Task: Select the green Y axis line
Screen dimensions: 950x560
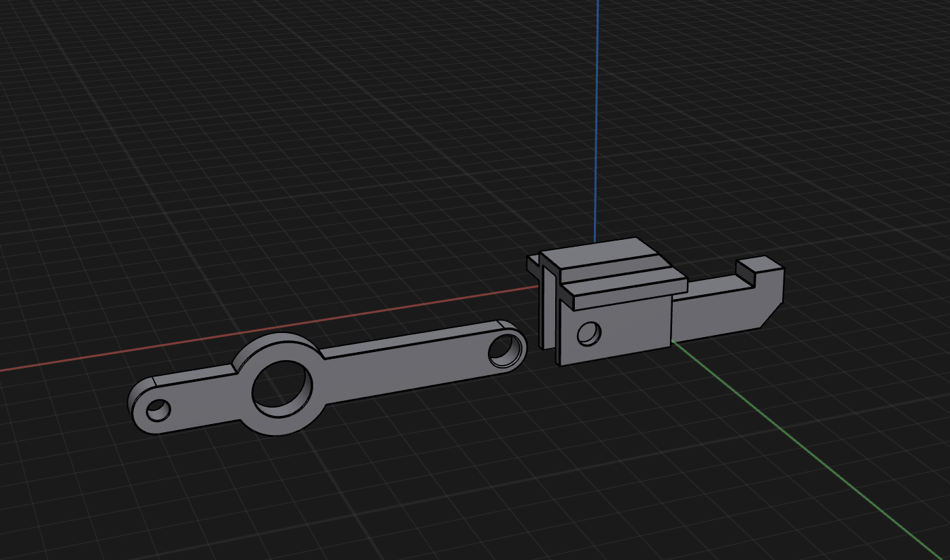Action: pos(809,448)
